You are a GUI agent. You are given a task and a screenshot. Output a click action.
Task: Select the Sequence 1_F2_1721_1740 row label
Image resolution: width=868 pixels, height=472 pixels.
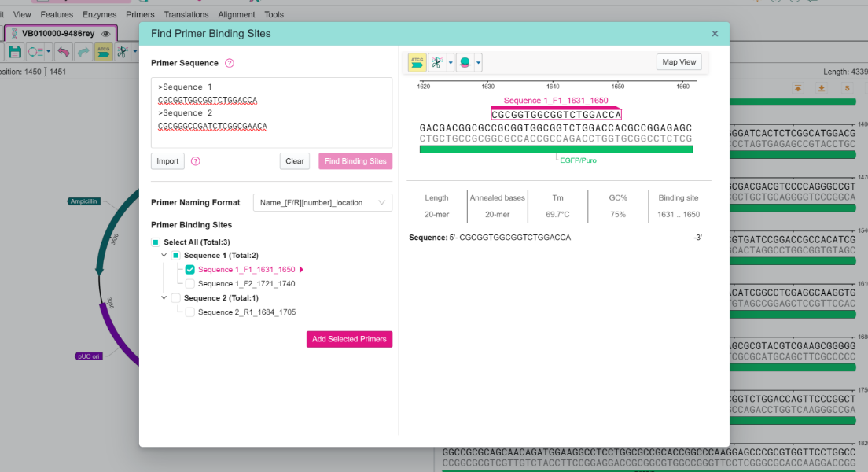point(246,284)
